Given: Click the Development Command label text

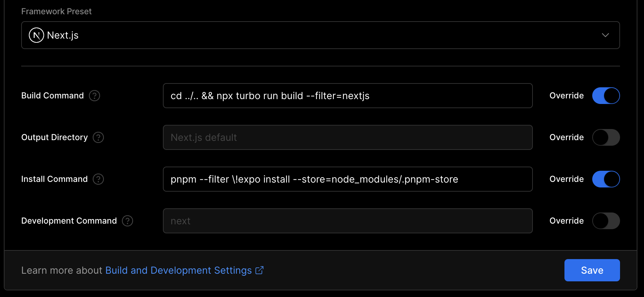Looking at the screenshot, I should (69, 221).
